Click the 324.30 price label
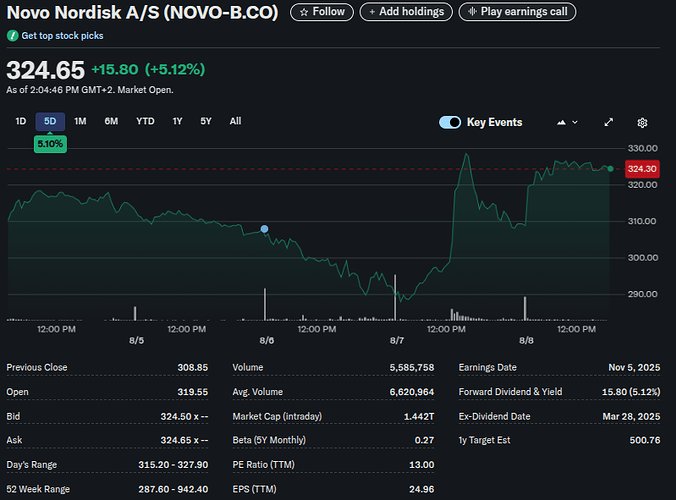The height and width of the screenshot is (500, 676). click(x=642, y=169)
